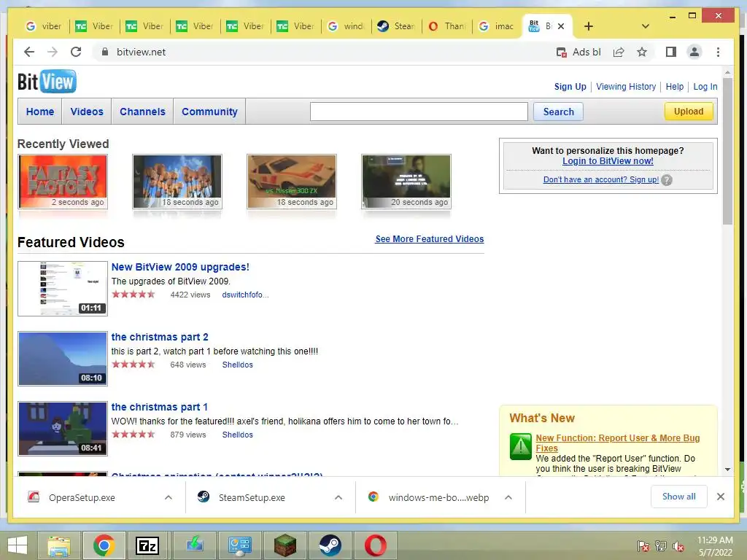
Task: Rate BitView 2009 upgrades video stars
Action: coord(133,295)
